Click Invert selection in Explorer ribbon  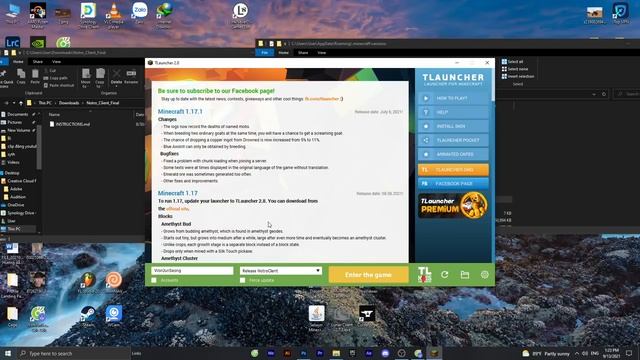(518, 76)
